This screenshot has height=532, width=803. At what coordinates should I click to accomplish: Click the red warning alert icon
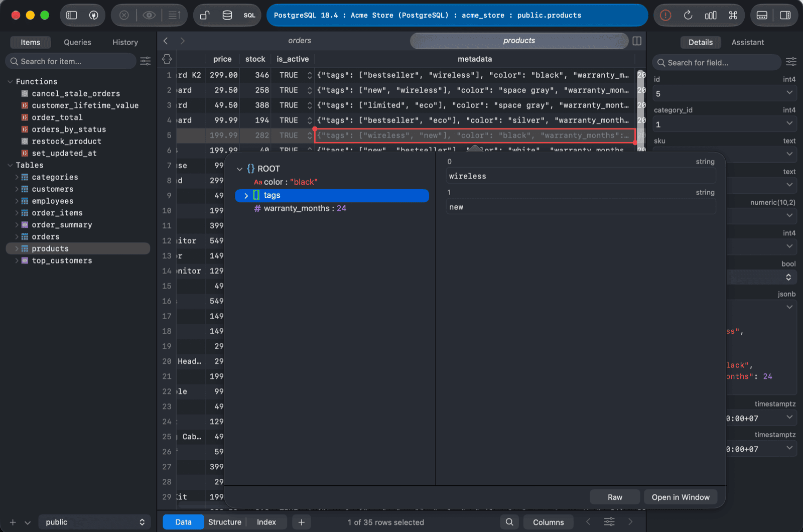pos(665,15)
